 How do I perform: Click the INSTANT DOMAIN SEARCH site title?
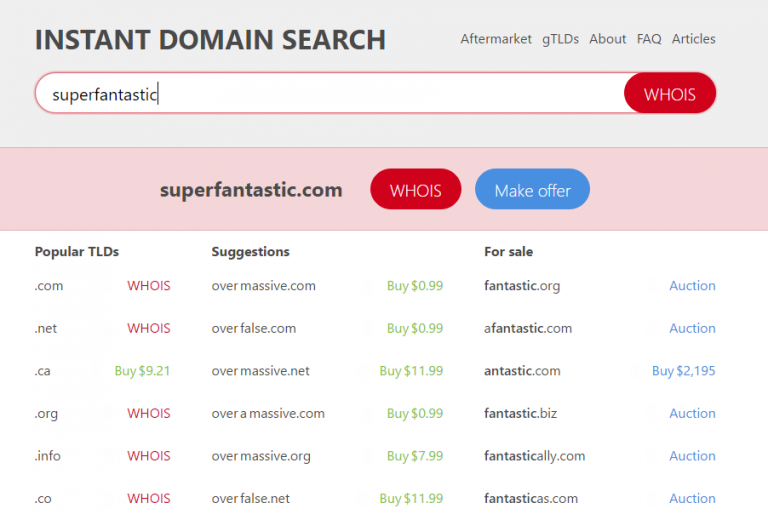point(210,40)
